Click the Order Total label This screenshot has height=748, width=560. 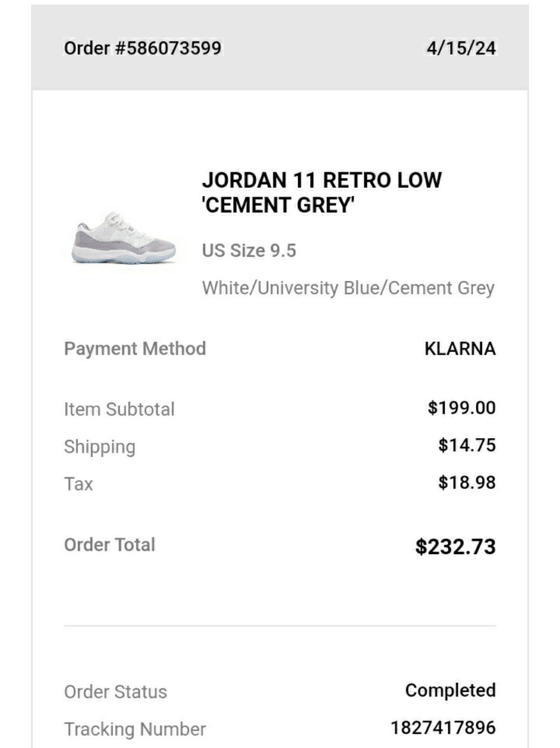(x=109, y=545)
